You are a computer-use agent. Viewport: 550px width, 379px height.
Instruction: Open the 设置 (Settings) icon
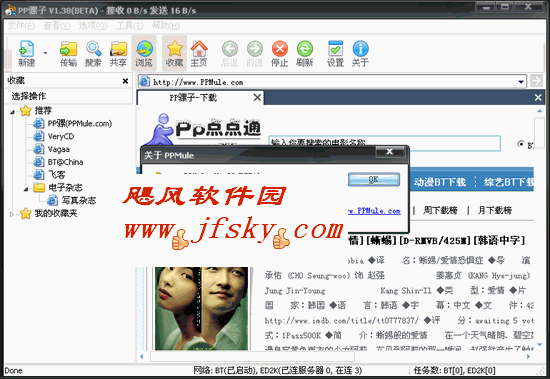[336, 53]
